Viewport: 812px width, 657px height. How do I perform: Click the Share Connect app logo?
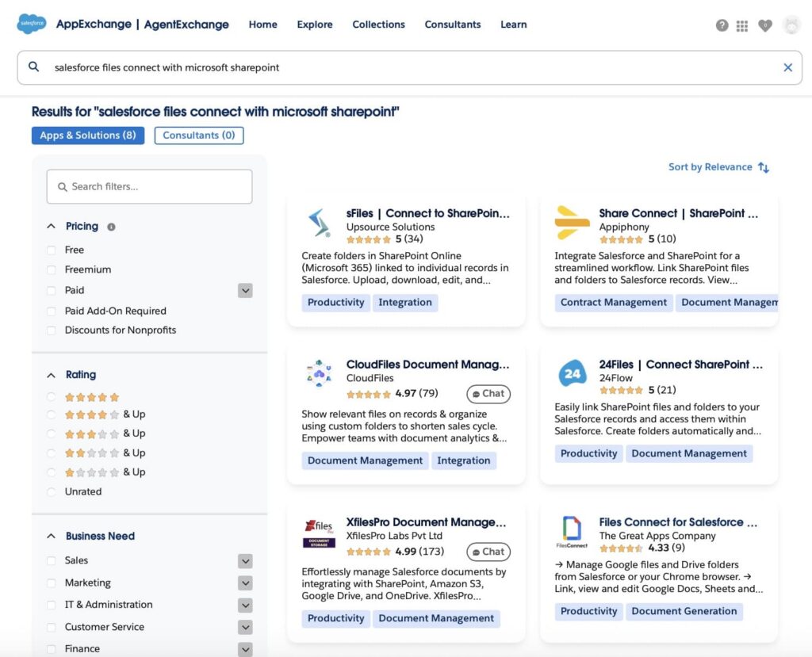(x=572, y=223)
